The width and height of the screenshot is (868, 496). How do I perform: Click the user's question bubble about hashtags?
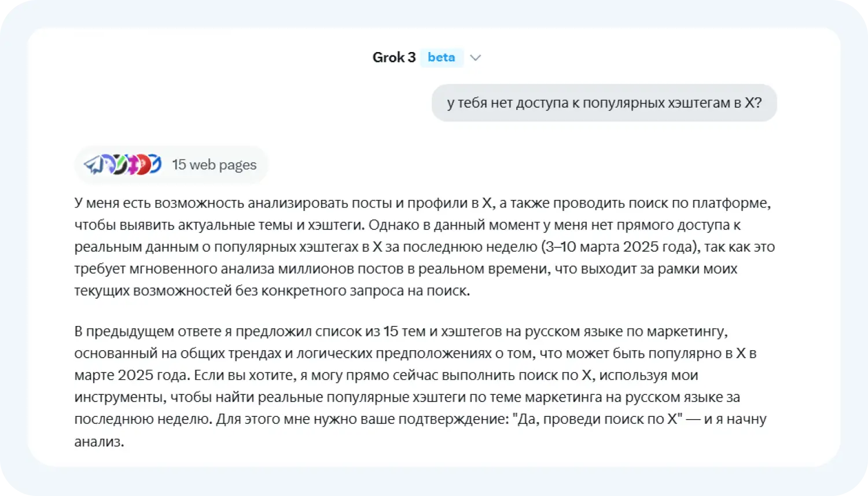point(604,102)
